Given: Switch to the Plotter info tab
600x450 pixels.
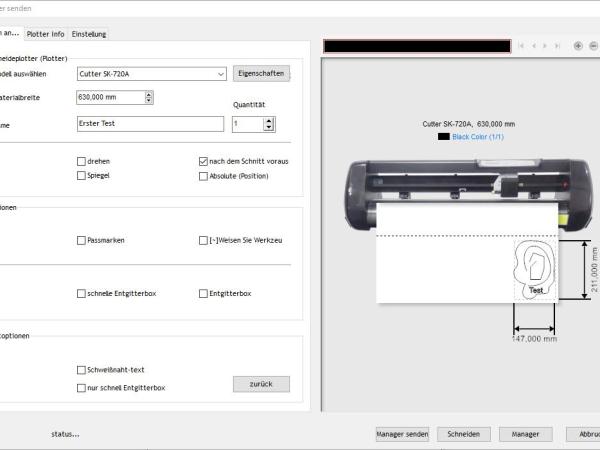Looking at the screenshot, I should coord(46,33).
